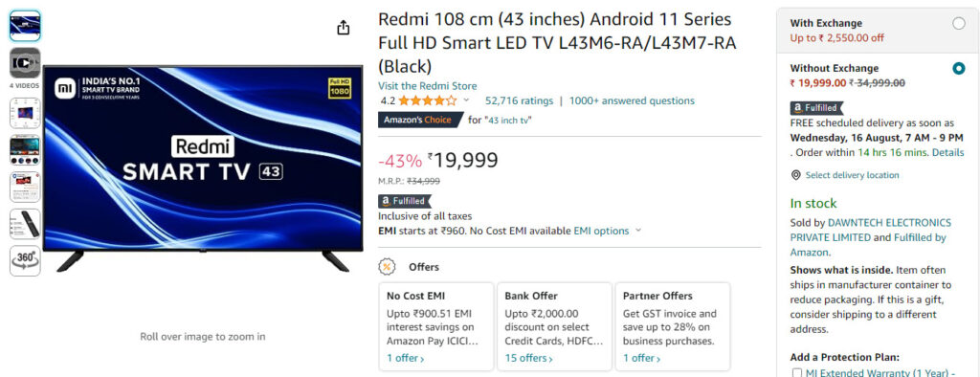980x377 pixels.
Task: Expand the rating breakdown arrow next to 4.2
Action: [466, 100]
